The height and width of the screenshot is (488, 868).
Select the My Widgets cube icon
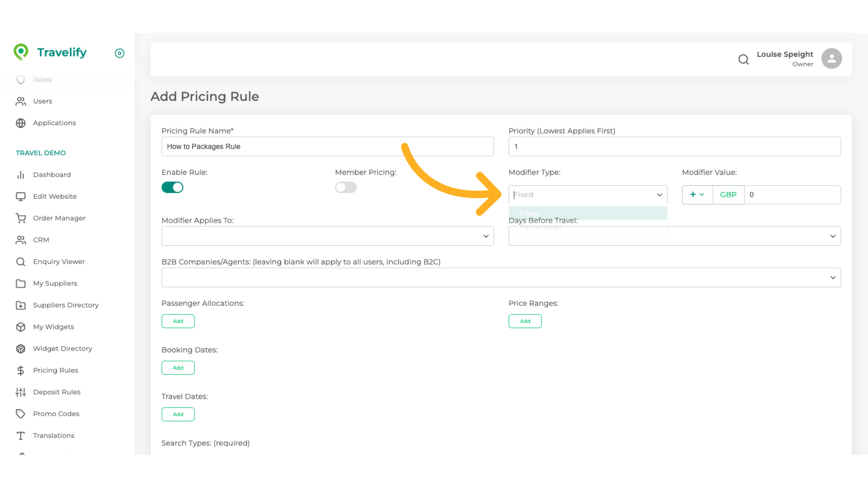tap(21, 327)
